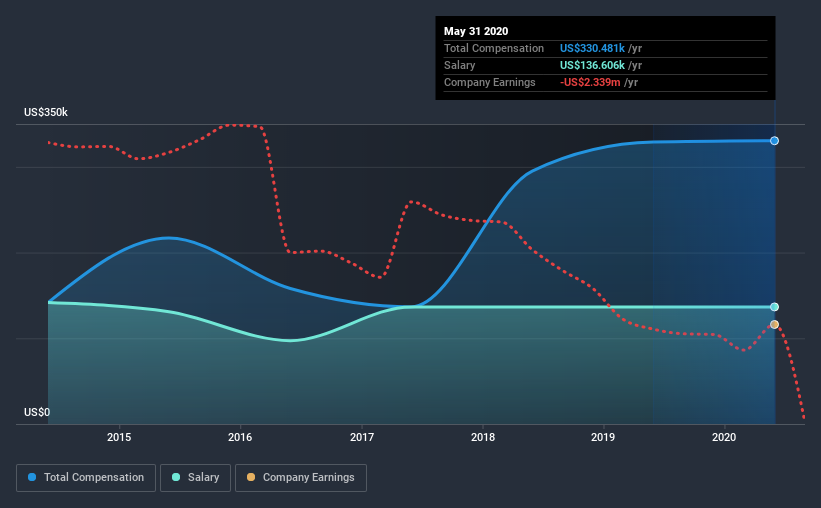Toggle the Salary legend button
Screen dimensions: 821x508
tap(195, 478)
